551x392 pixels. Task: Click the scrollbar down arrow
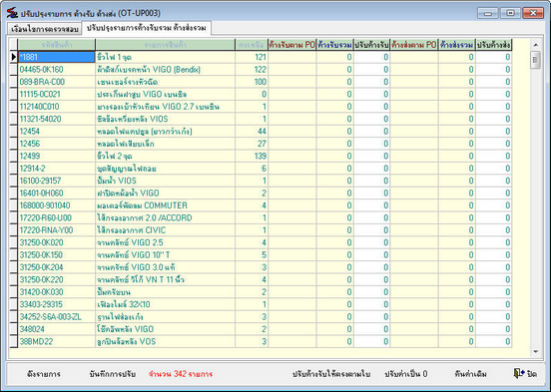(x=536, y=352)
